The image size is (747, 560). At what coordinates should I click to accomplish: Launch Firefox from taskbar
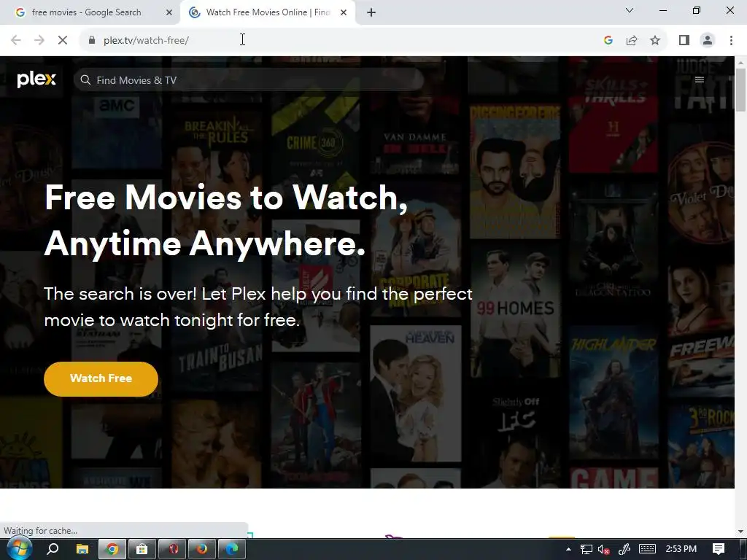[202, 549]
